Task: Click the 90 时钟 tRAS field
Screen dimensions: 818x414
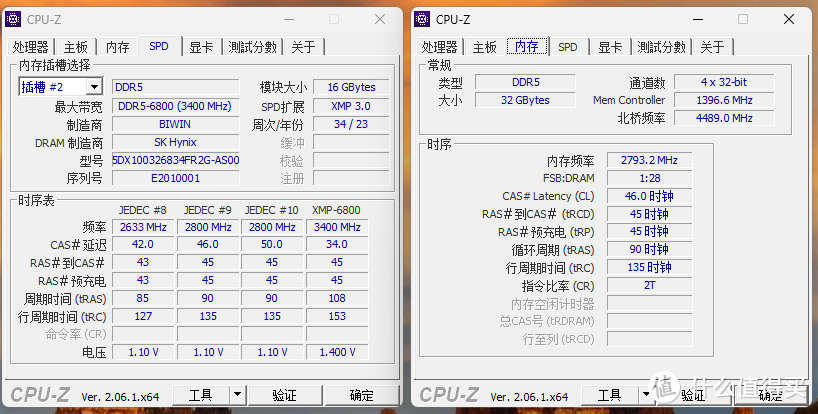Action: click(649, 249)
